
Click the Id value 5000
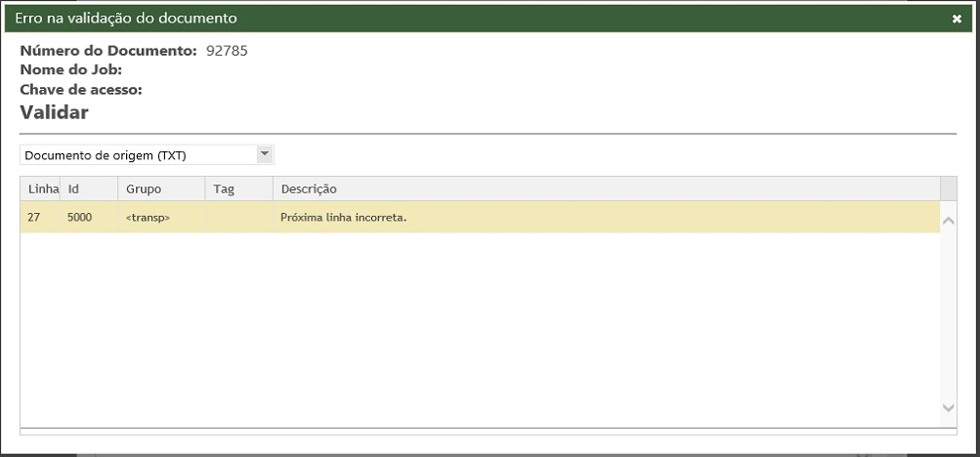[80, 218]
